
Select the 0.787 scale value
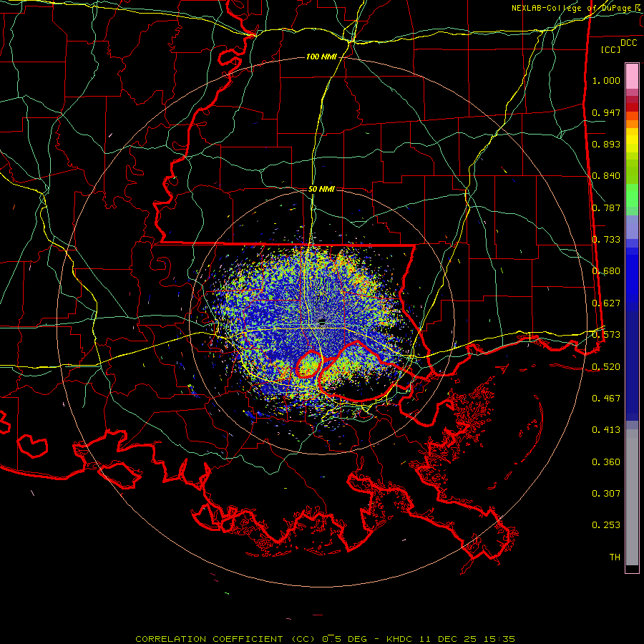(x=606, y=208)
